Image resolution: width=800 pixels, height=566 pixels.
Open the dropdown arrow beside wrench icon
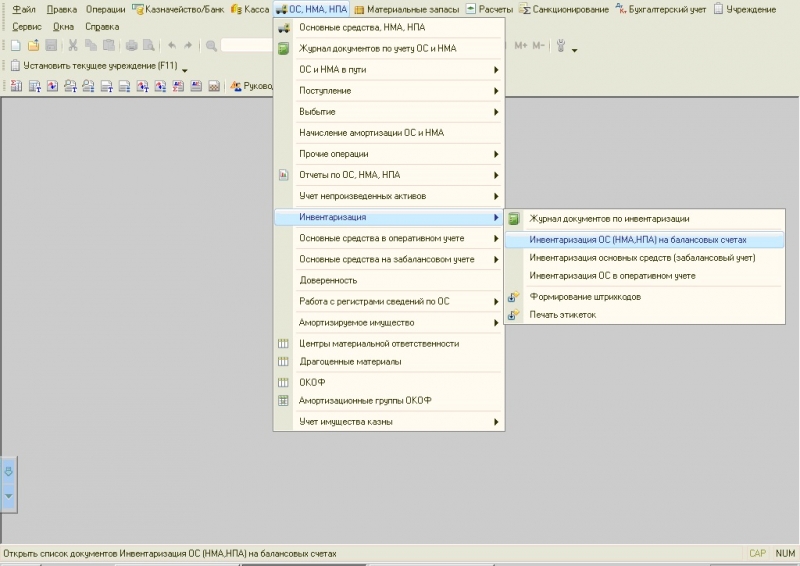click(x=574, y=48)
